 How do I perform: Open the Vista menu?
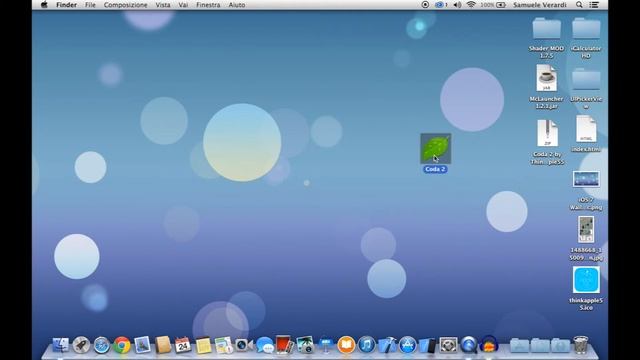point(163,5)
